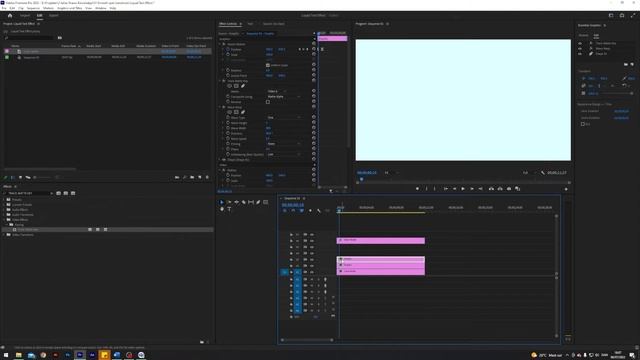Play the sequence in the Program monitor
640x360 pixels.
[463, 189]
